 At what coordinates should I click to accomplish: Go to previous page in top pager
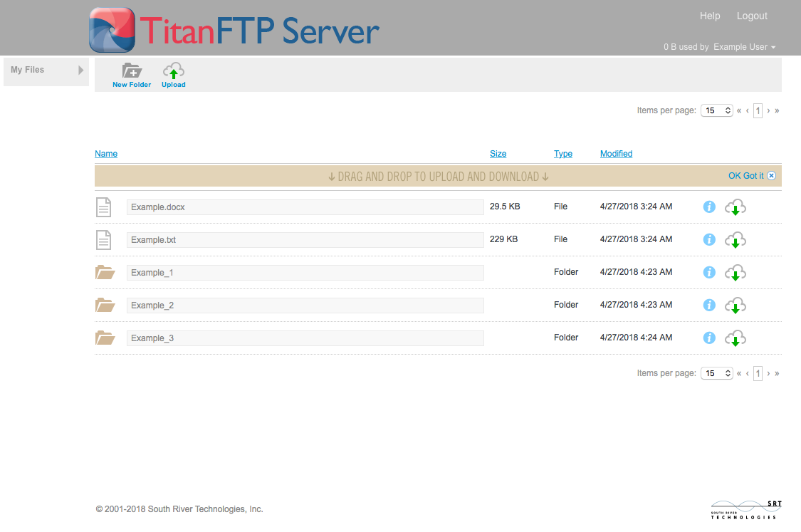coord(748,110)
